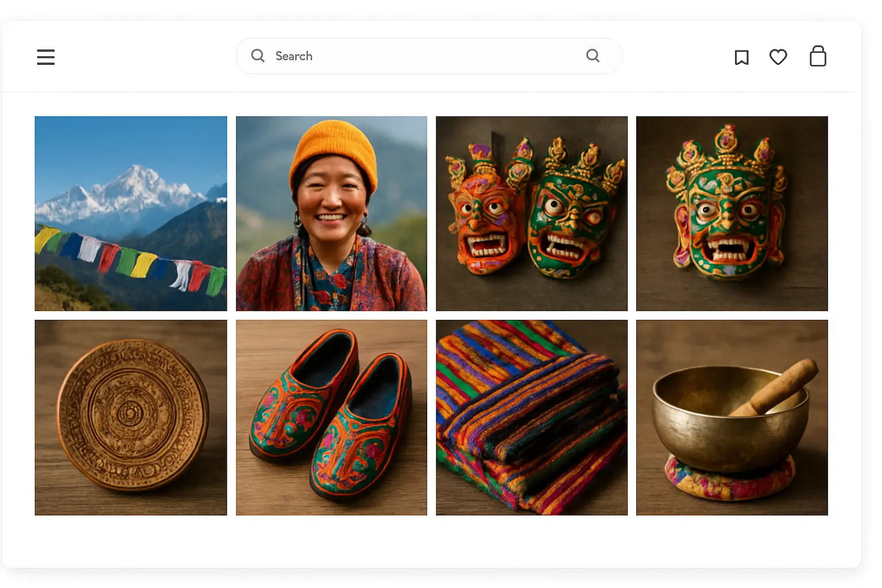Viewport: 882px width, 588px height.
Task: Select the single green mask photo
Action: pyautogui.click(x=732, y=214)
